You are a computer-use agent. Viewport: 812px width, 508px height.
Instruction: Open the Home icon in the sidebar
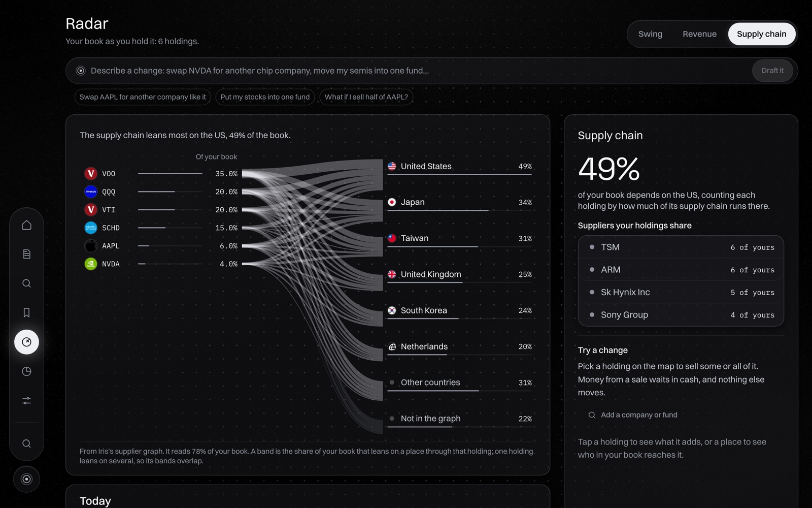point(26,225)
